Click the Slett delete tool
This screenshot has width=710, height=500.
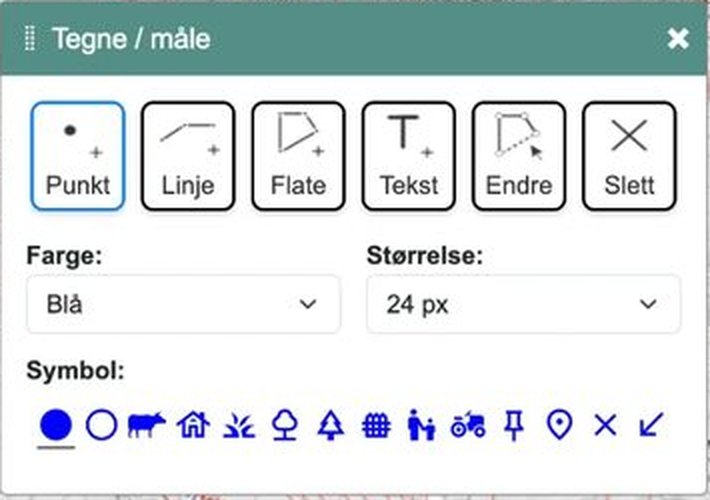pos(629,156)
